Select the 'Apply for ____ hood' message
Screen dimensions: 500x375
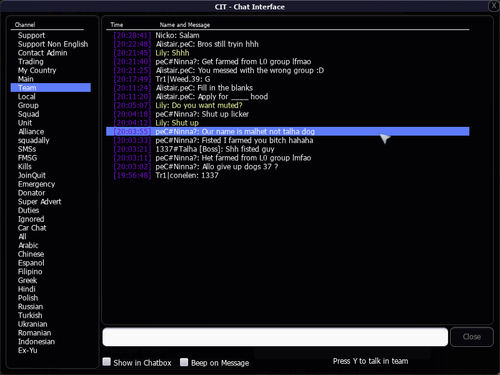(x=288, y=97)
